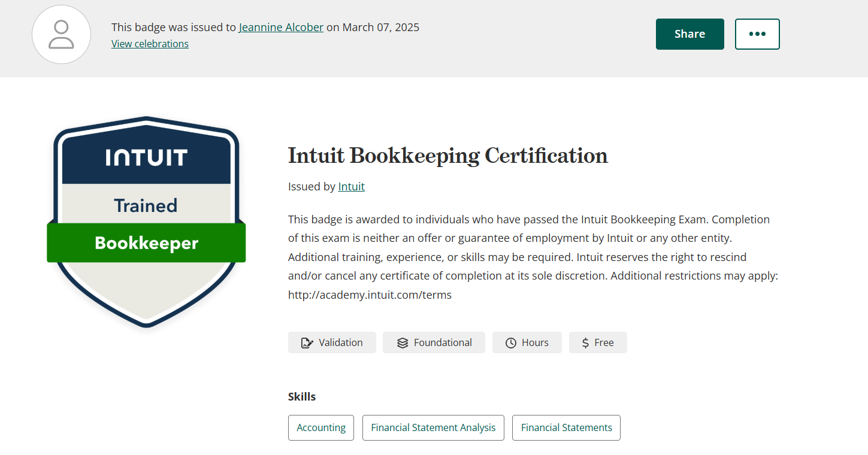
Task: Open Jeannine Alcober's profile link
Action: [281, 28]
